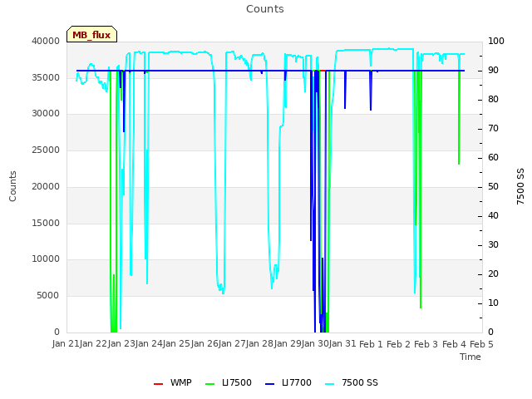The image size is (532, 399).
Task: Click the 40000 y-axis tick label
Action: (x=46, y=41)
